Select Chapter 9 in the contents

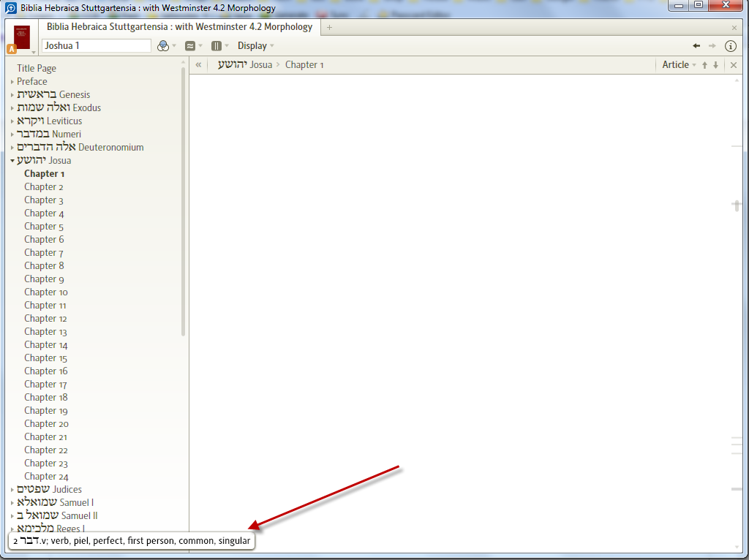(x=44, y=279)
